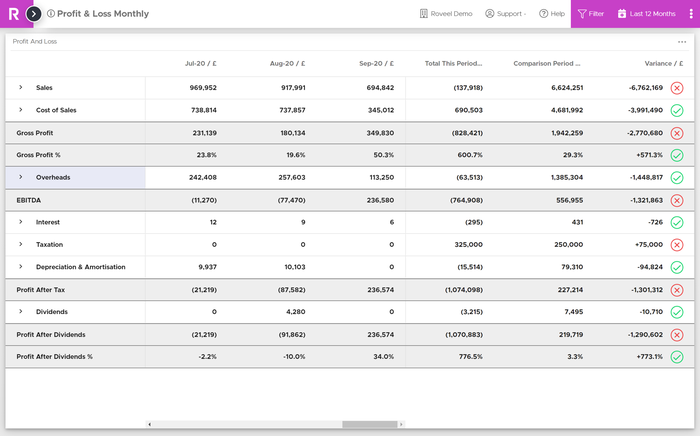Click the red cross status icon for Sales
The image size is (700, 436).
click(x=677, y=88)
